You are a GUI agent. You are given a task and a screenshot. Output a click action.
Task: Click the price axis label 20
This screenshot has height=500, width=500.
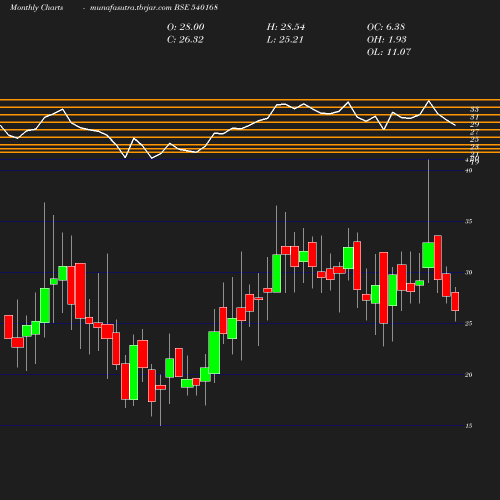click(469, 375)
